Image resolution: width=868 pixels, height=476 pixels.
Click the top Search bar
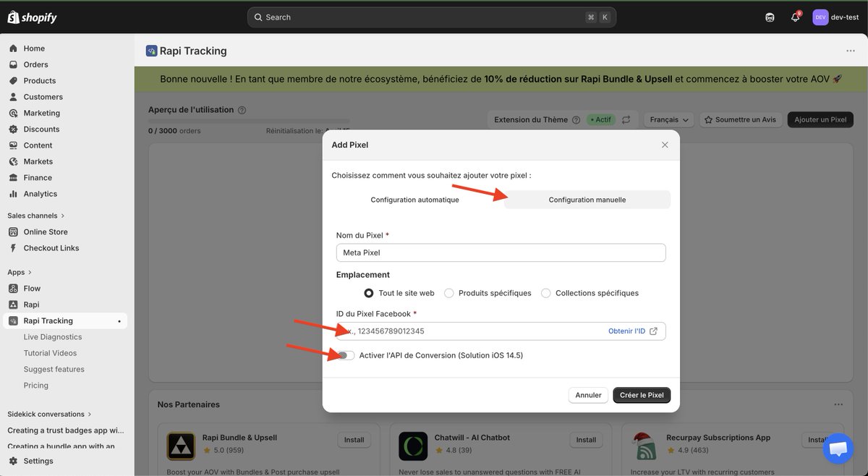click(432, 17)
